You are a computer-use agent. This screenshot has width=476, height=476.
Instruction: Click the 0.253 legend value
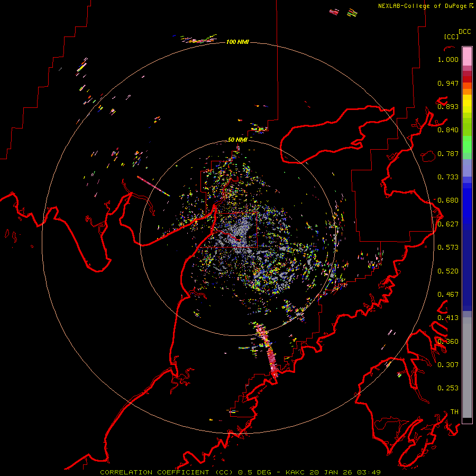[x=448, y=388]
